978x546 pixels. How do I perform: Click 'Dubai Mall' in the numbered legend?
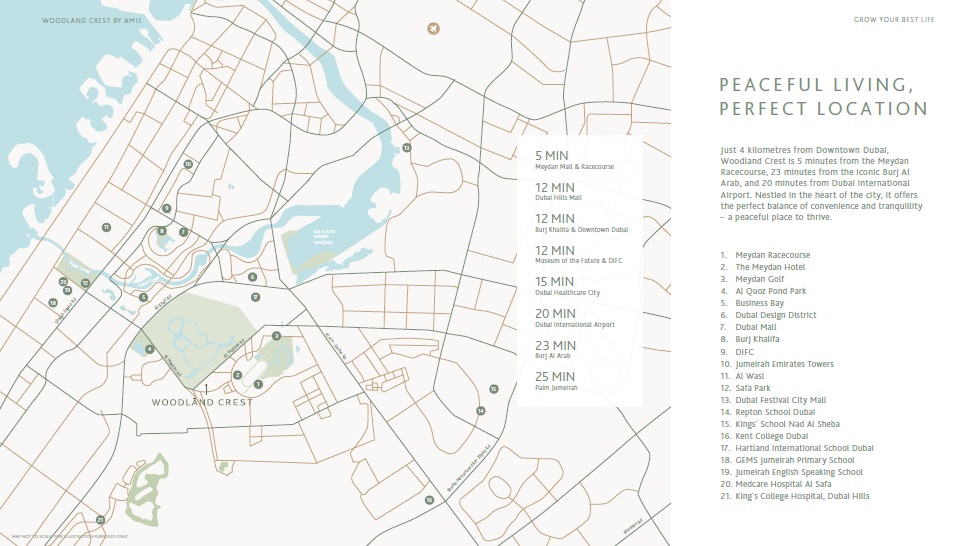(755, 328)
